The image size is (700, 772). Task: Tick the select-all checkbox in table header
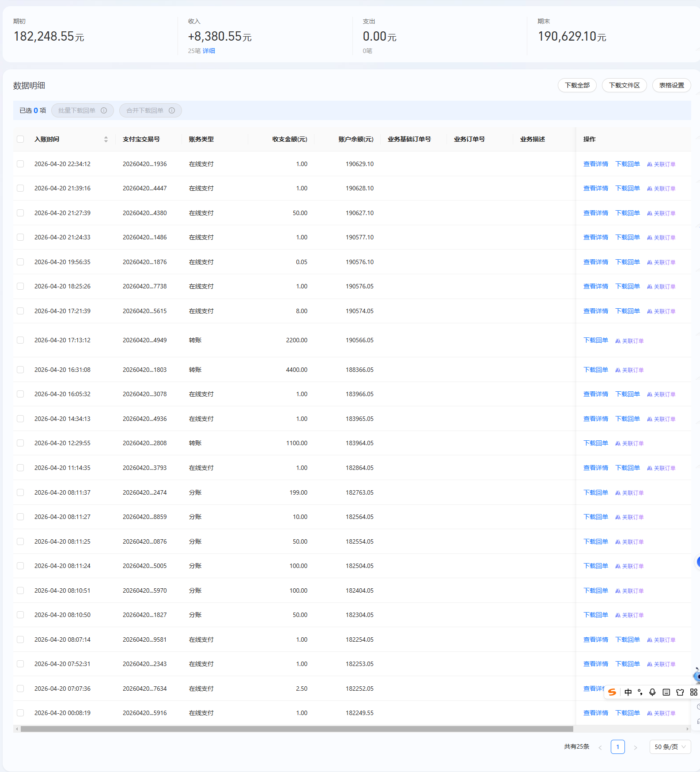pyautogui.click(x=20, y=139)
